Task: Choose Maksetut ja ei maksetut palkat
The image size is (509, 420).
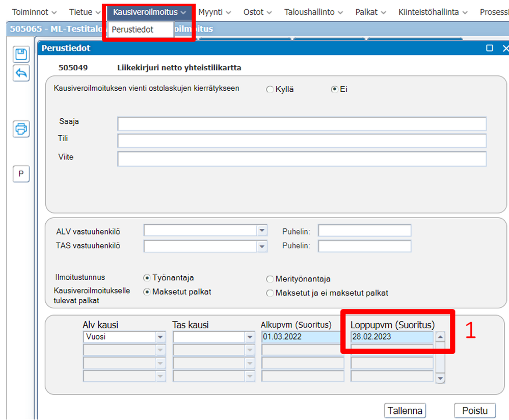Action: (270, 293)
